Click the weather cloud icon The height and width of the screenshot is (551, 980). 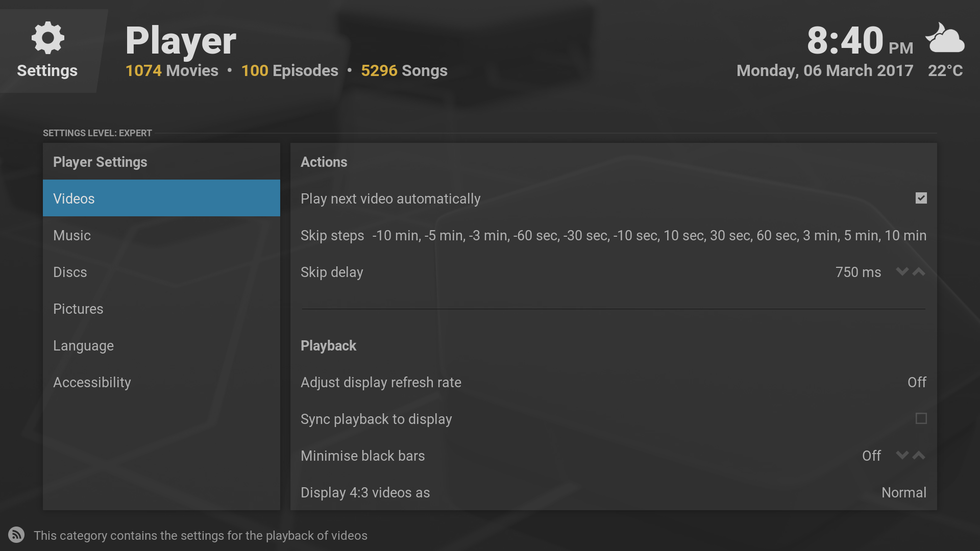click(945, 38)
